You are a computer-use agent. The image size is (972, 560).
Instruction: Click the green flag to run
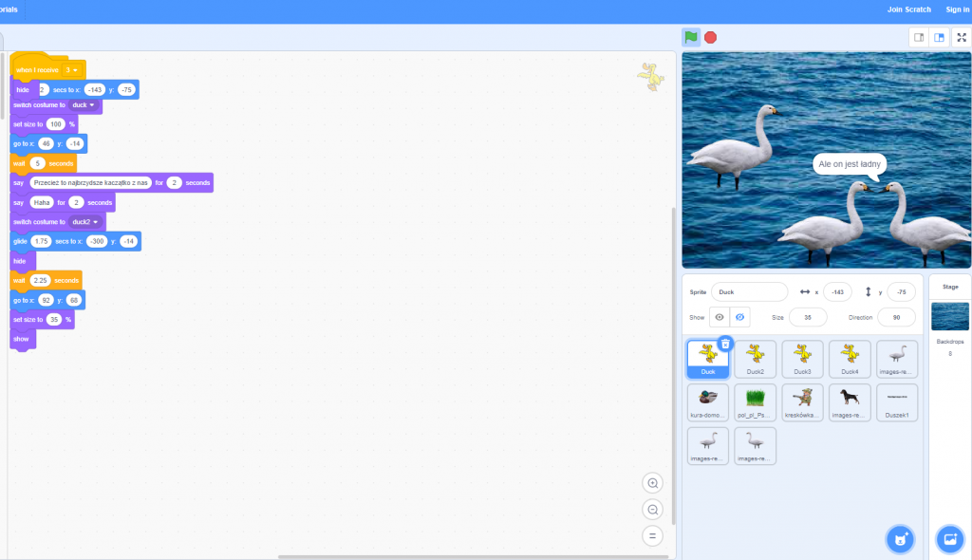click(691, 37)
